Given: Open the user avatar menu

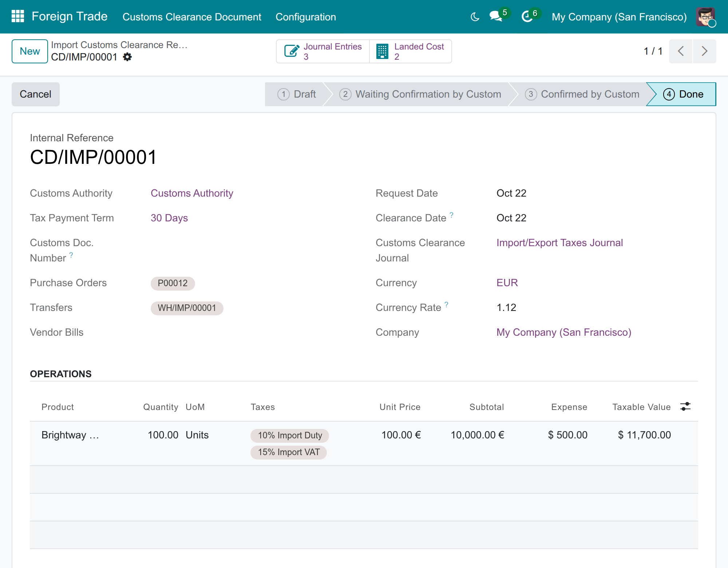Looking at the screenshot, I should (705, 17).
